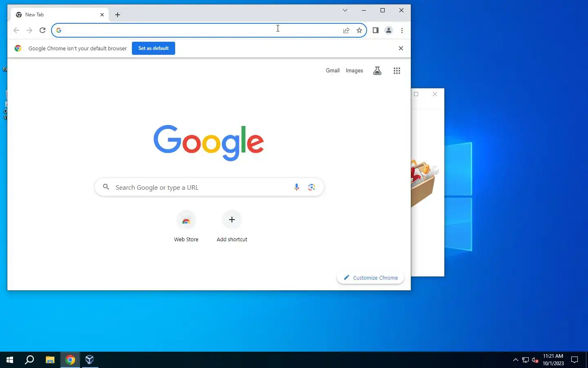Viewport: 588px width, 368px height.
Task: Click the Chrome taskbar icon
Action: pyautogui.click(x=70, y=360)
